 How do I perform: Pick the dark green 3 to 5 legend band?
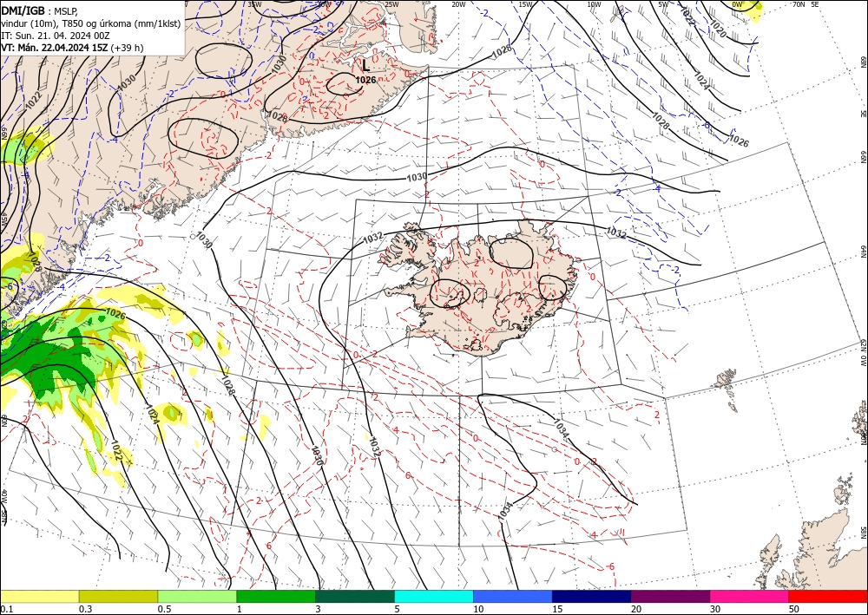(355, 596)
